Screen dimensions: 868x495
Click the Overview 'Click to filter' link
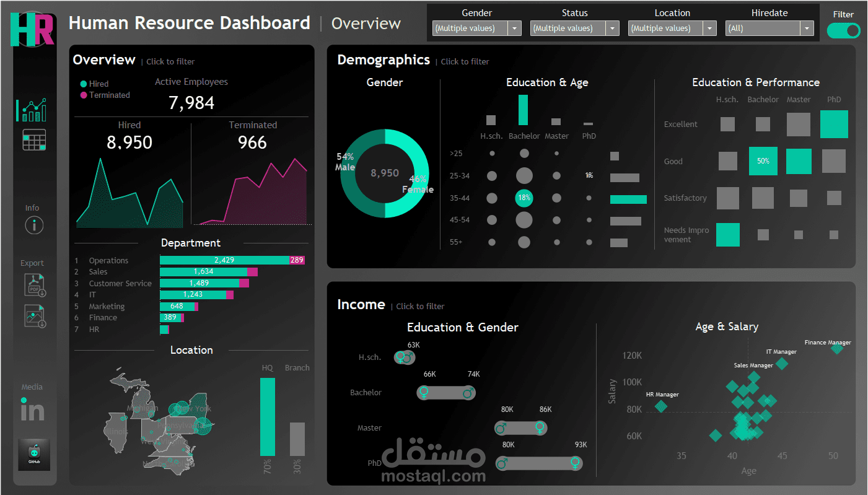170,61
